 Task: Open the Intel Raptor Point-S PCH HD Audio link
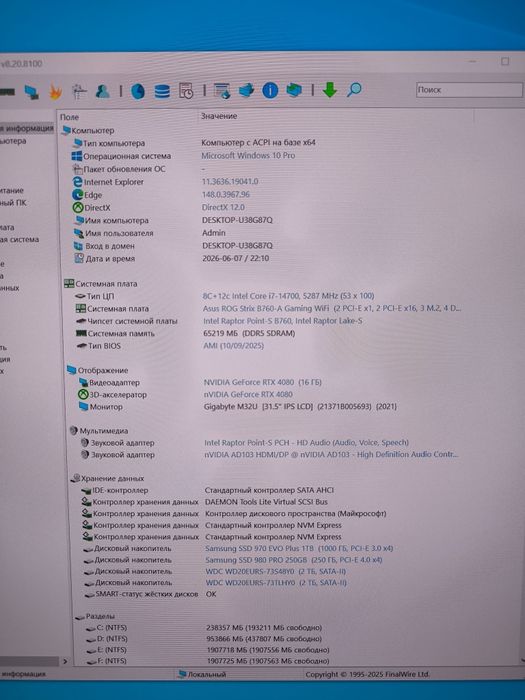[306, 442]
